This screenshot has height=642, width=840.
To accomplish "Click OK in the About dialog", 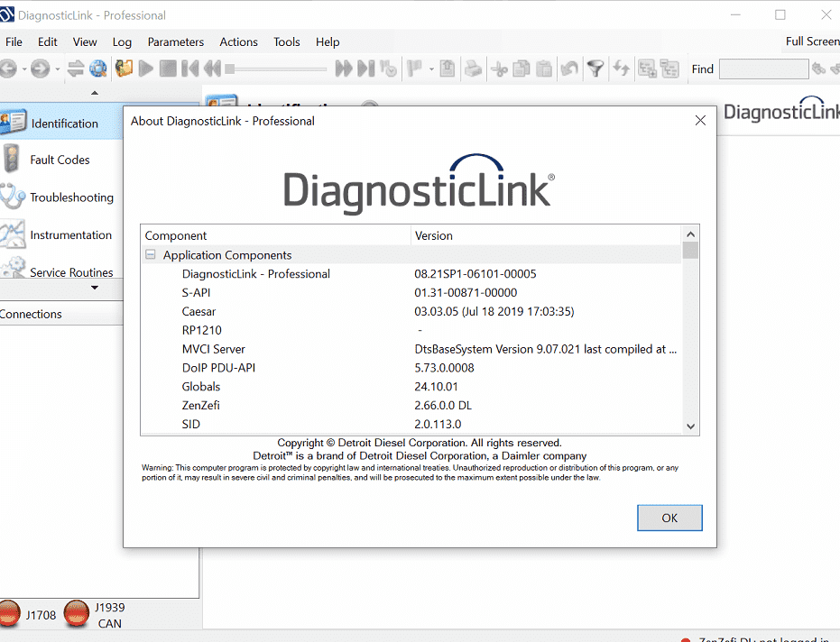I will [669, 518].
